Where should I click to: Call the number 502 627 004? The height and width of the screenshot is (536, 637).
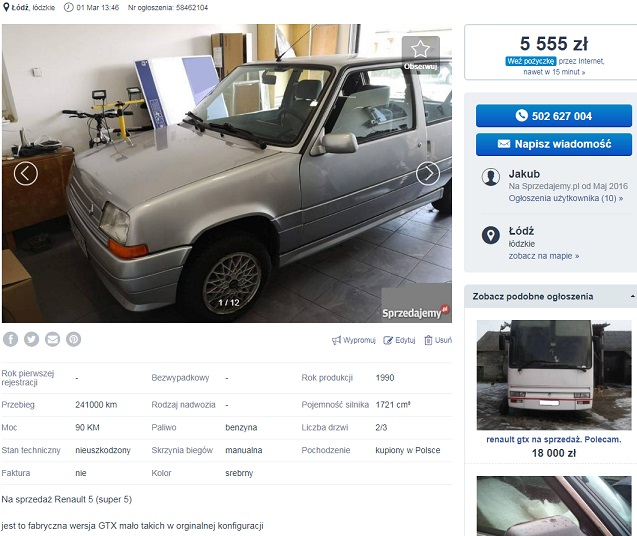tap(554, 116)
